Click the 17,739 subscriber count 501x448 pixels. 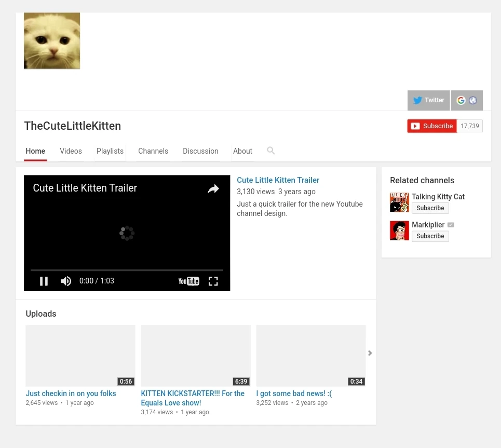pyautogui.click(x=470, y=126)
